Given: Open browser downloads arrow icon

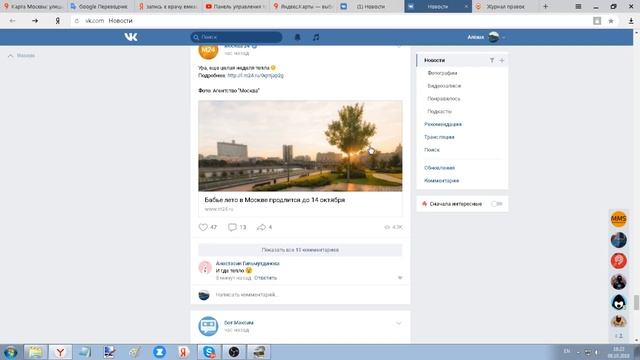Looking at the screenshot, I should coord(631,21).
